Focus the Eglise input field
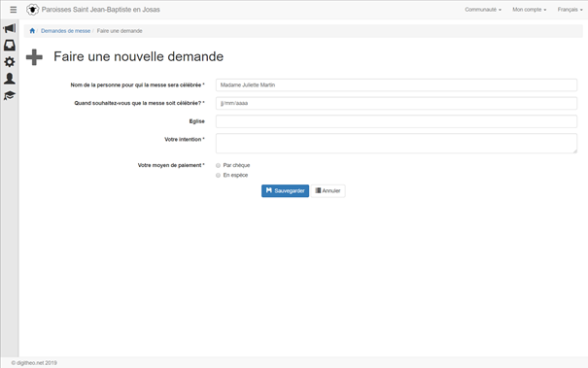This screenshot has width=588, height=368. tap(397, 121)
